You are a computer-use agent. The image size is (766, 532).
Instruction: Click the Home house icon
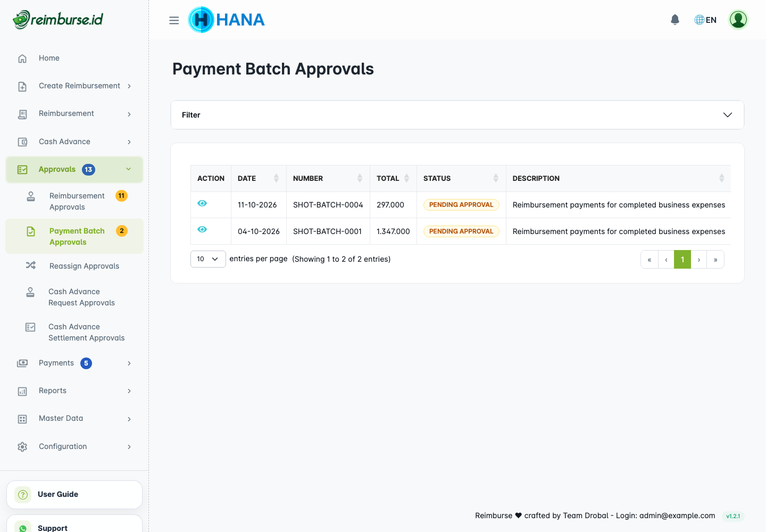pyautogui.click(x=22, y=59)
